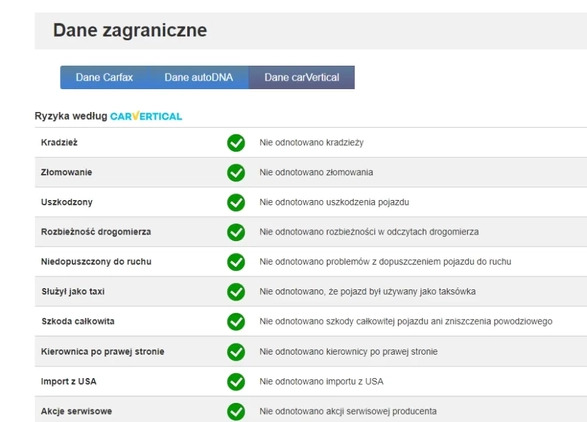Select the Kradzież row label
The height and width of the screenshot is (422, 587).
[59, 143]
